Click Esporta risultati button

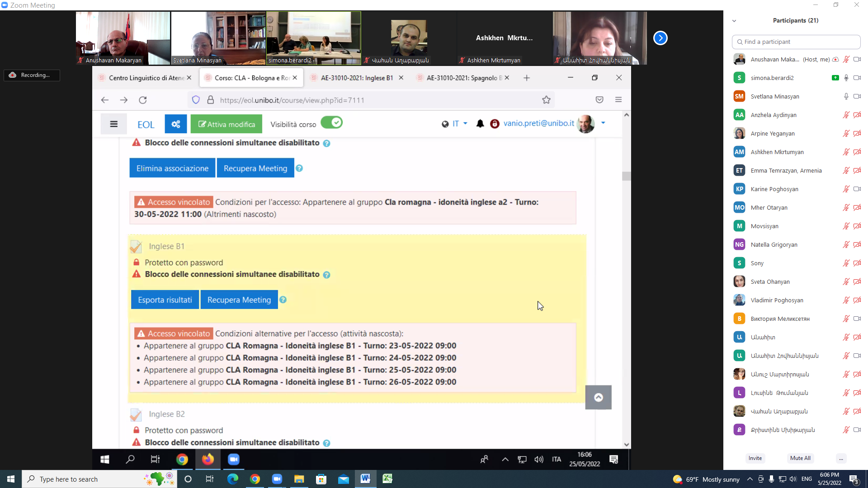(x=165, y=300)
